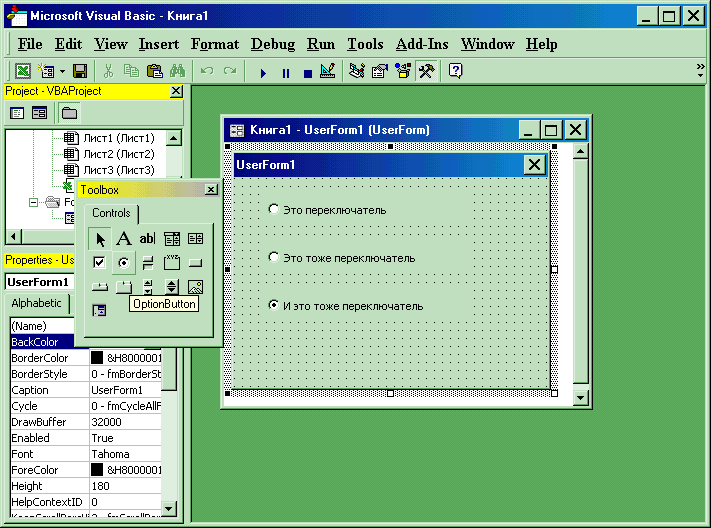Open the Add-Ins menu
The height and width of the screenshot is (528, 711).
pyautogui.click(x=422, y=44)
